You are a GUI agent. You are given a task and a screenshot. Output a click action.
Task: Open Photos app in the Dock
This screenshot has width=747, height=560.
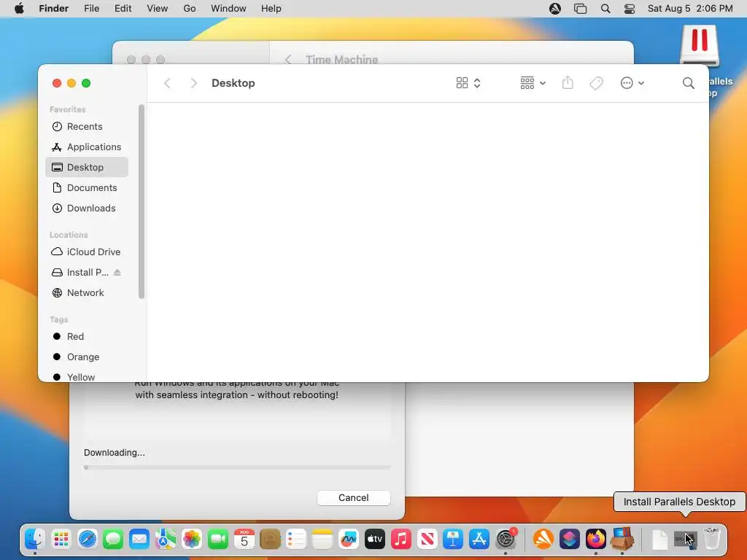(192, 539)
